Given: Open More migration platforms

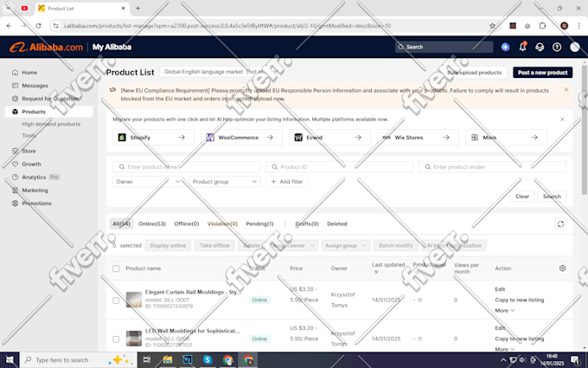Looking at the screenshot, I should (506, 138).
